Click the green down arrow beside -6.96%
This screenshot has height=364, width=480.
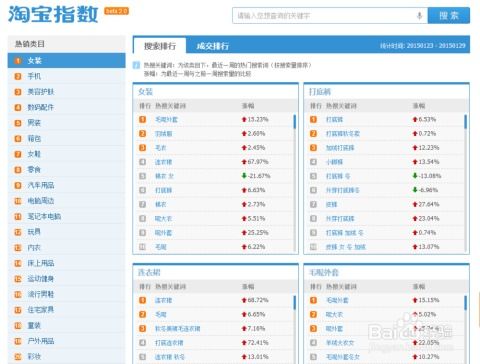pos(415,190)
